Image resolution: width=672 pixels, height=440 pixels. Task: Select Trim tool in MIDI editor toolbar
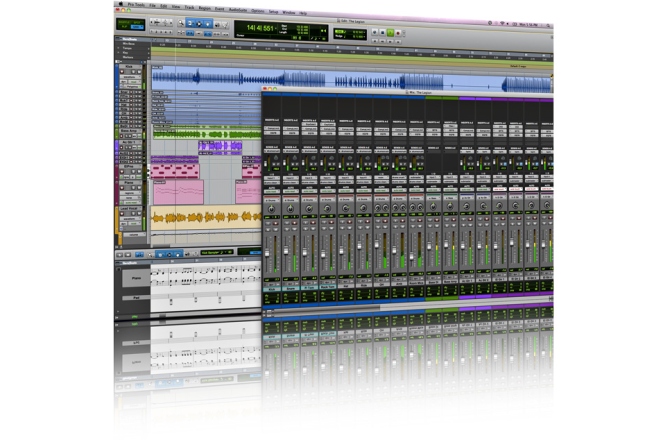(x=160, y=255)
